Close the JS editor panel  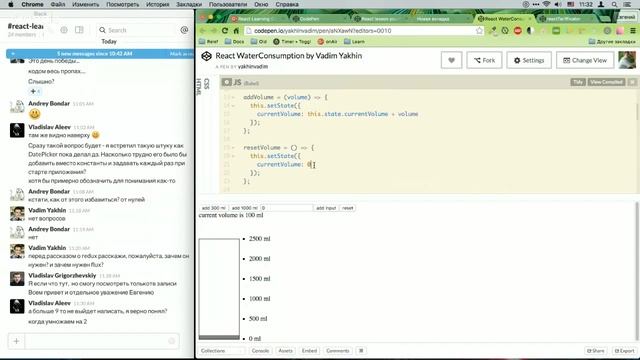click(x=632, y=82)
